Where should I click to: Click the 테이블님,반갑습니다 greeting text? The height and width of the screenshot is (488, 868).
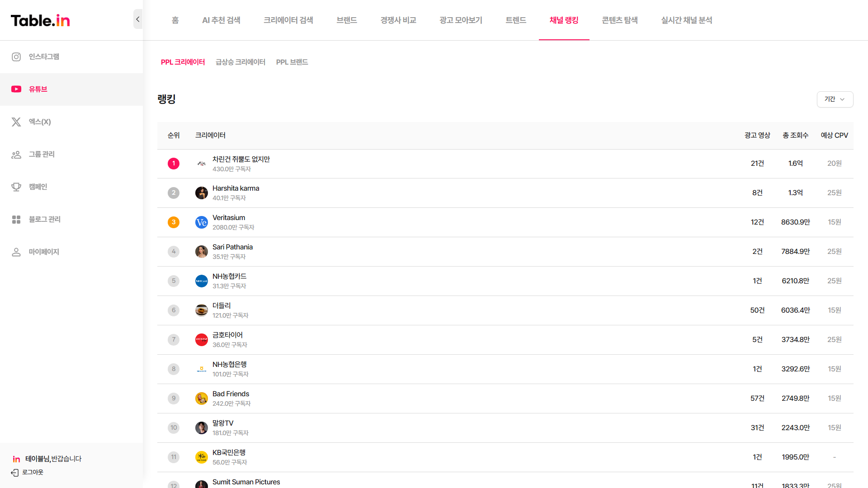[x=53, y=459]
